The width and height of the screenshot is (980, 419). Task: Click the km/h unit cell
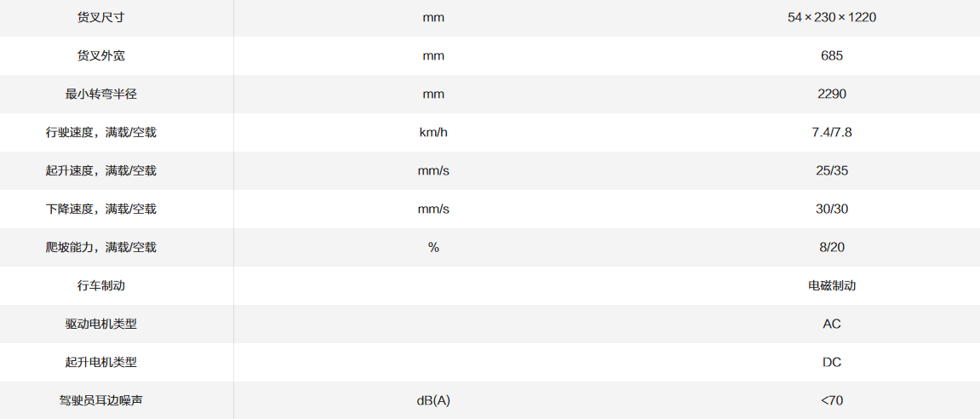[433, 132]
